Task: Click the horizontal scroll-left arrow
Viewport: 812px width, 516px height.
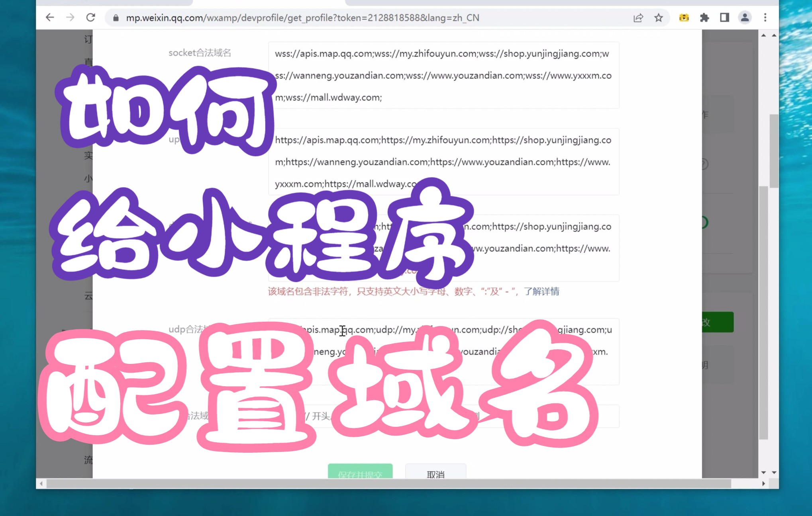Action: 41,483
